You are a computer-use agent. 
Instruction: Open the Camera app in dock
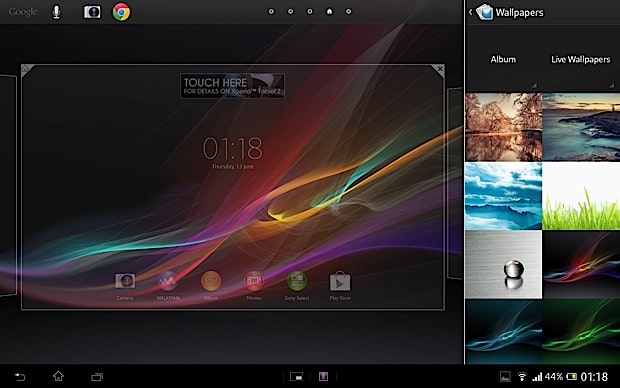point(125,286)
